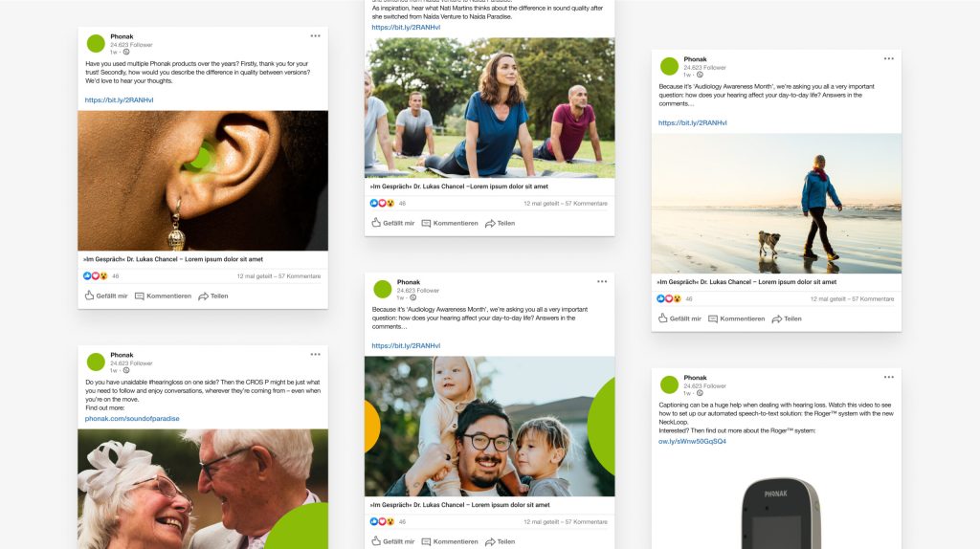Image resolution: width=980 pixels, height=549 pixels.
Task: Click Teilen on beach walk post
Action: [x=787, y=318]
